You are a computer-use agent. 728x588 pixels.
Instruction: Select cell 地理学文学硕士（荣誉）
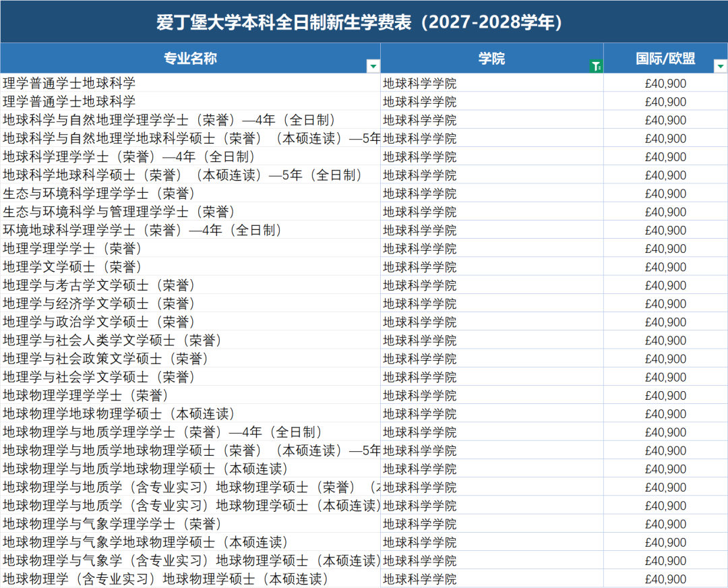tap(190, 266)
